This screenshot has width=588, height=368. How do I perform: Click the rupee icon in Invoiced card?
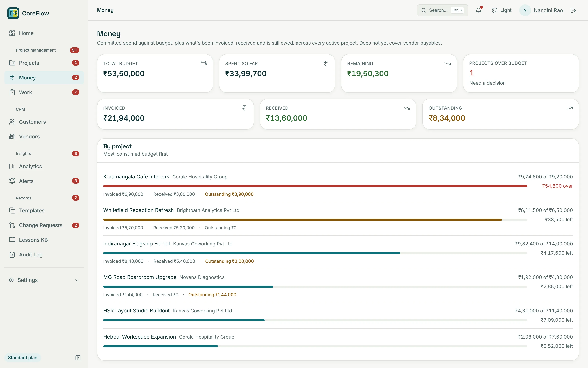click(x=244, y=108)
